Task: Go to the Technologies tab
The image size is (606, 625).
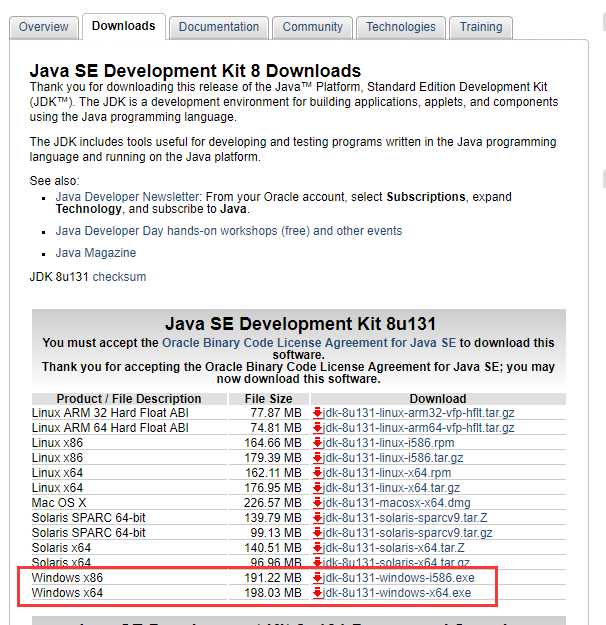Action: (401, 27)
